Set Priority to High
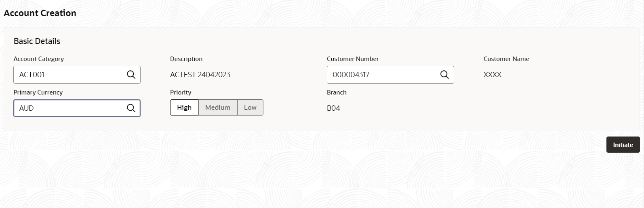The width and height of the screenshot is (644, 208). coord(184,107)
